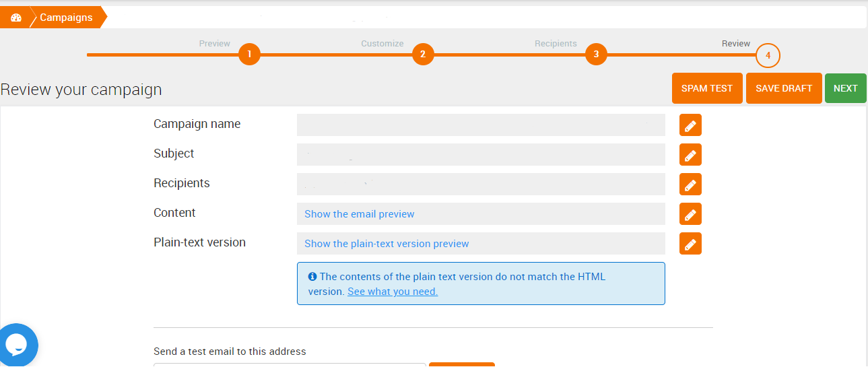Open the plain-text version preview link

pyautogui.click(x=387, y=244)
